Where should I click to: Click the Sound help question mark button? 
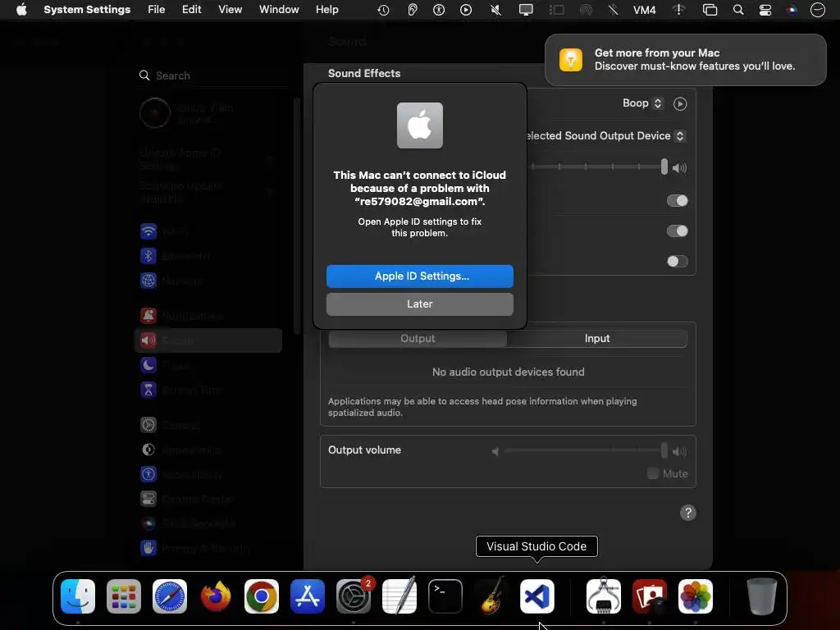688,513
